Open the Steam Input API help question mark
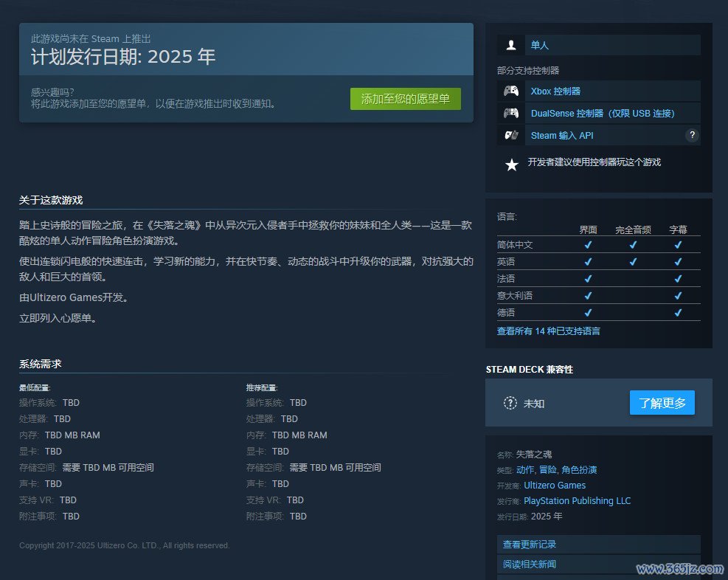Screen dimensions: 728x580 [692, 135]
